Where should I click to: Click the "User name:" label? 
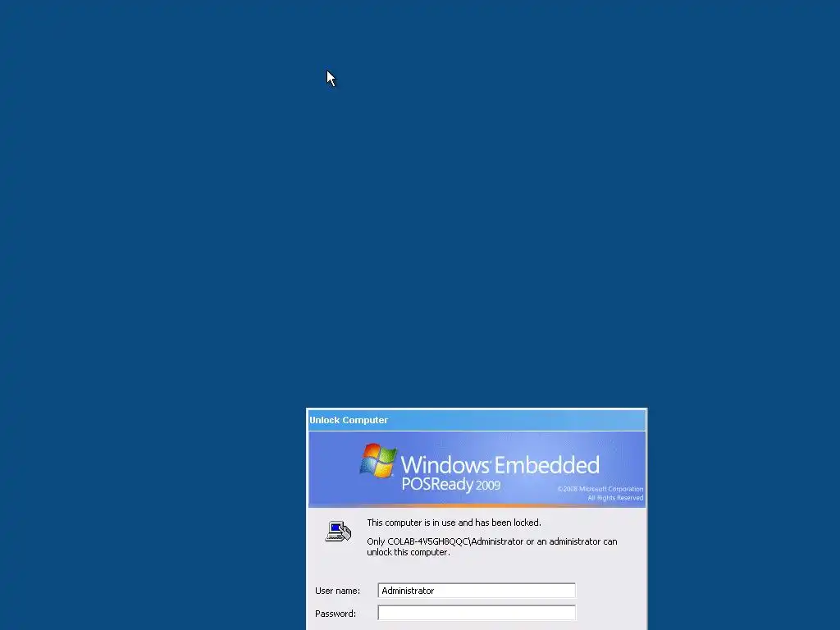tap(337, 591)
